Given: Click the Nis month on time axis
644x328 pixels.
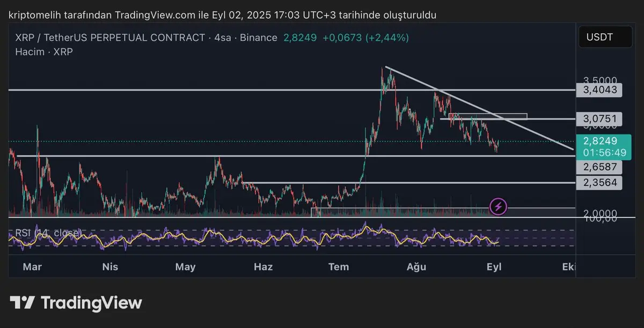Looking at the screenshot, I should [x=109, y=267].
